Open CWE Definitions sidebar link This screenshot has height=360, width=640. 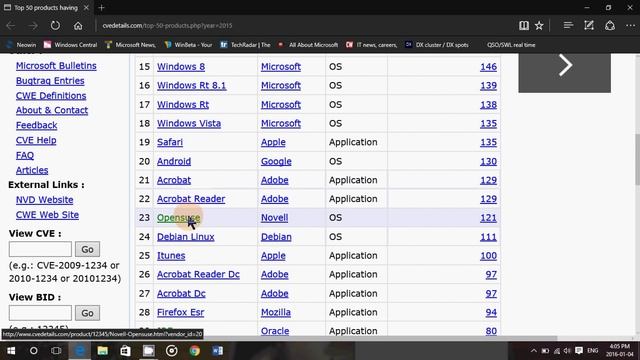51,96
